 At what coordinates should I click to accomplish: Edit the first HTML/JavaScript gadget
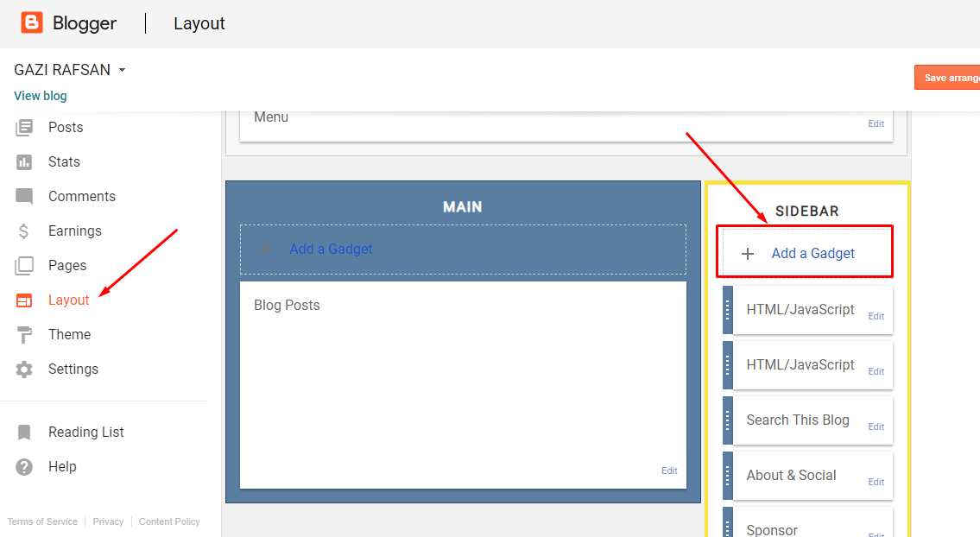[876, 316]
